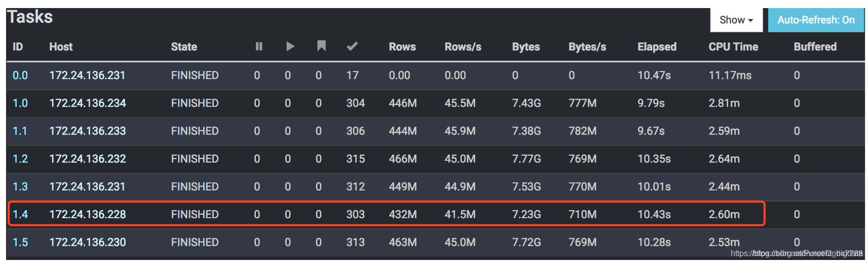Image resolution: width=868 pixels, height=263 pixels.
Task: Click elapsed time 10.35s
Action: tap(654, 159)
